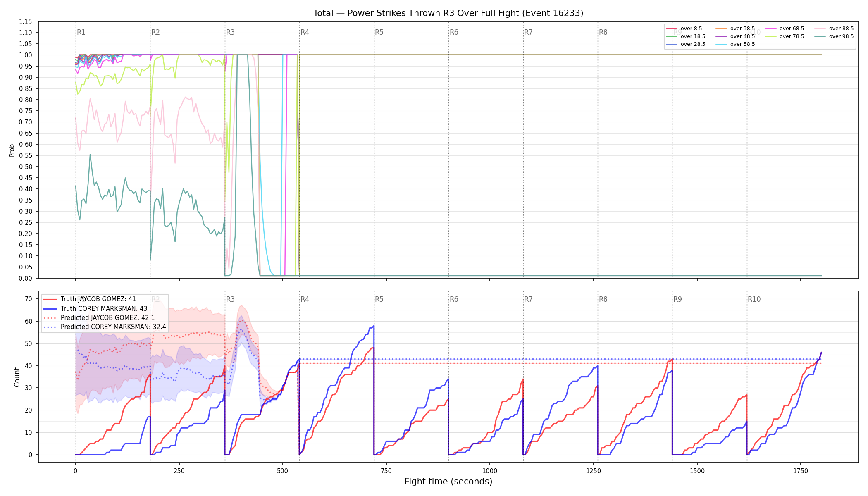Click the 10 tick label on the Count axis
868x496 pixels.
click(29, 432)
